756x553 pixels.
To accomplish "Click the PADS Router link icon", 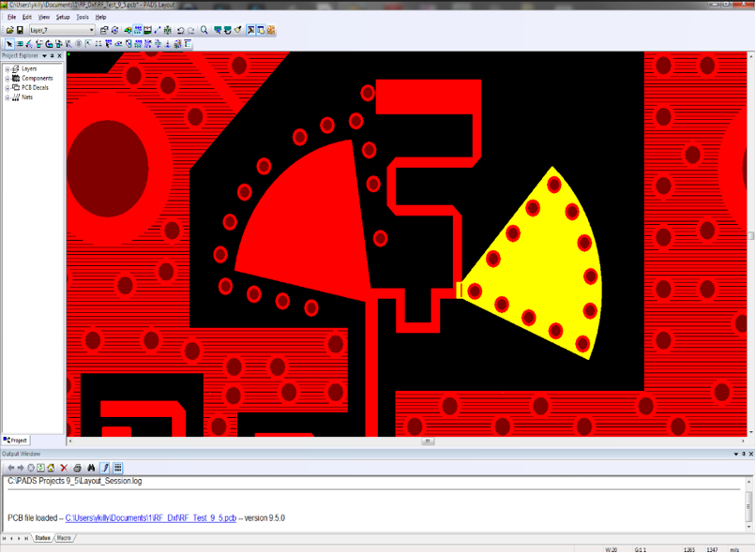I will click(x=271, y=30).
